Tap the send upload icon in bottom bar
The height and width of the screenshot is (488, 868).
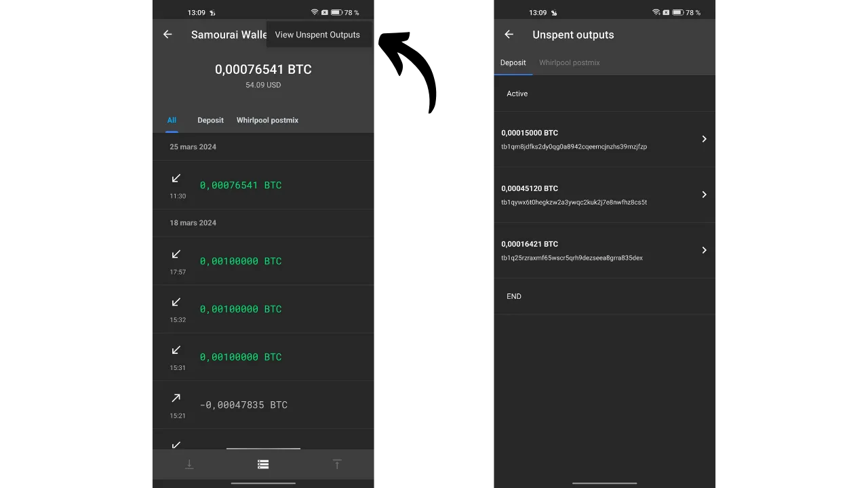337,464
